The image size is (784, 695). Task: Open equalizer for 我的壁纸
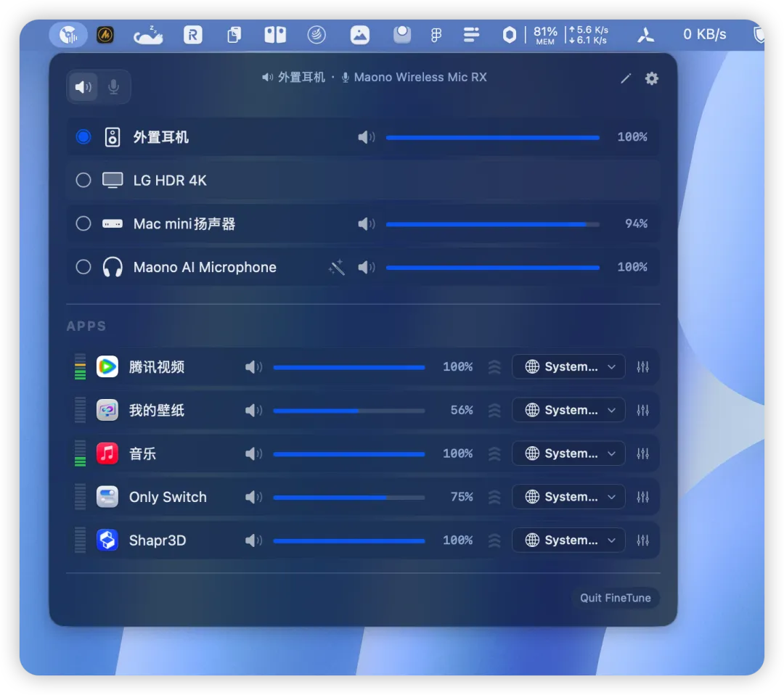pyautogui.click(x=643, y=410)
